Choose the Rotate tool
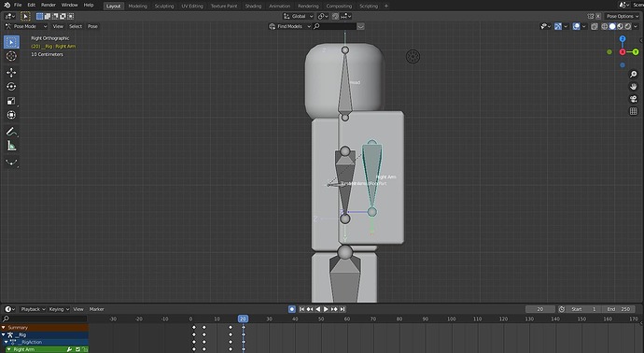 [11, 86]
